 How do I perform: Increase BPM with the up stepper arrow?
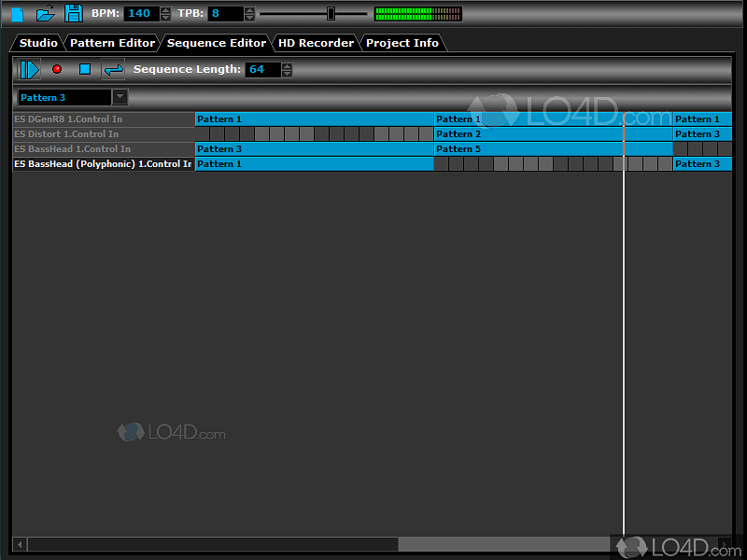pos(164,9)
